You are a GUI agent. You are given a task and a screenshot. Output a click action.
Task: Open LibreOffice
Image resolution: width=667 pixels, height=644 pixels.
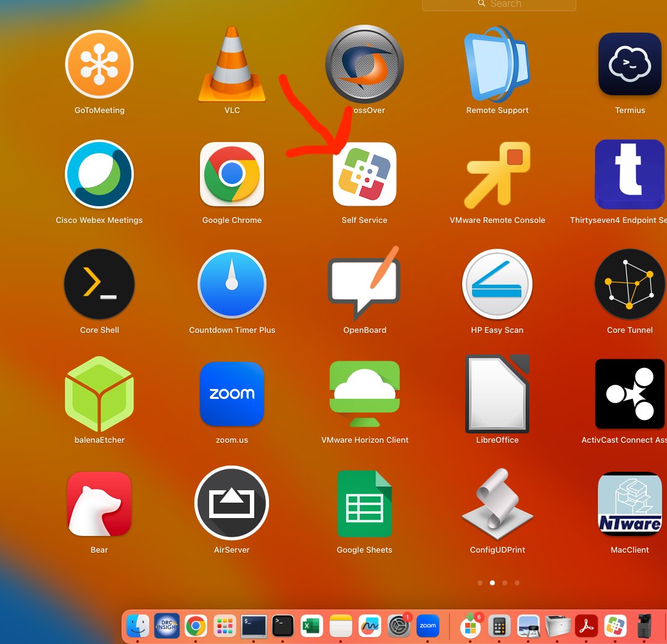pos(497,394)
